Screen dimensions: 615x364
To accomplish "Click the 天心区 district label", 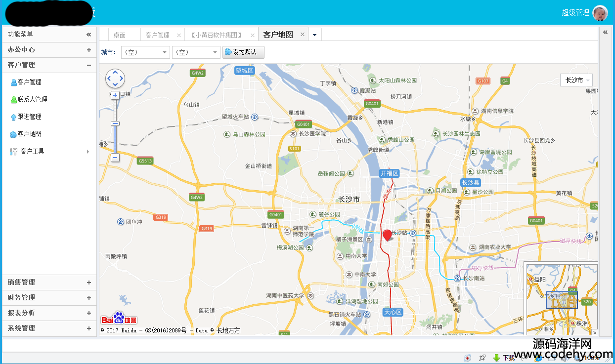I will pyautogui.click(x=393, y=312).
